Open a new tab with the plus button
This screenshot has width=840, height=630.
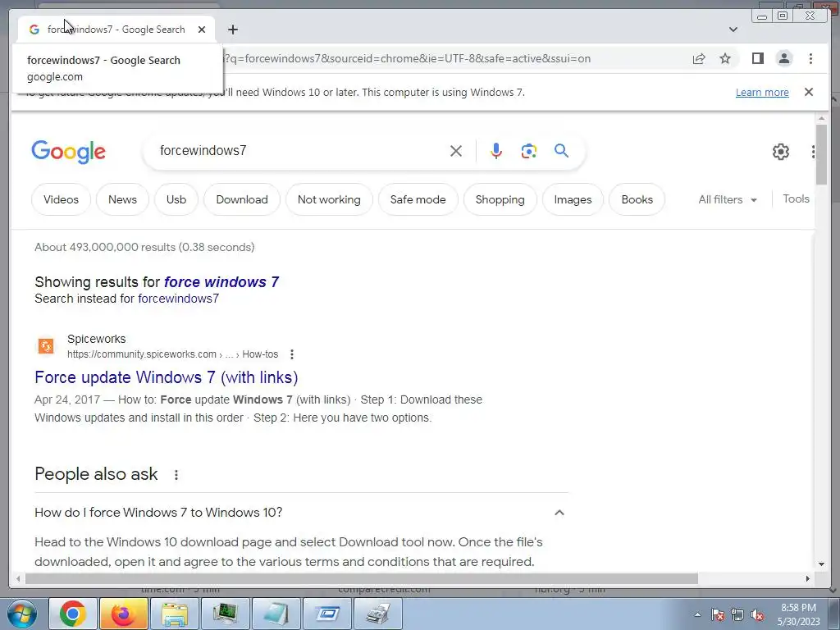click(232, 30)
